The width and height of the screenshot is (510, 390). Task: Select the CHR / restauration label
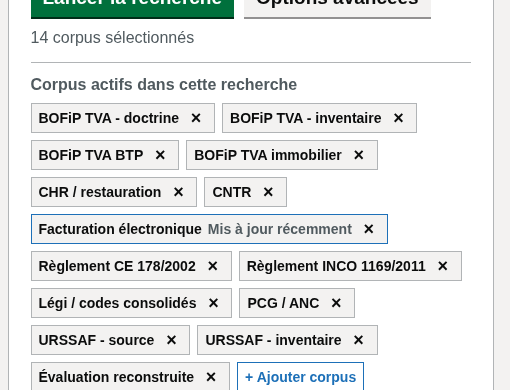click(x=100, y=192)
